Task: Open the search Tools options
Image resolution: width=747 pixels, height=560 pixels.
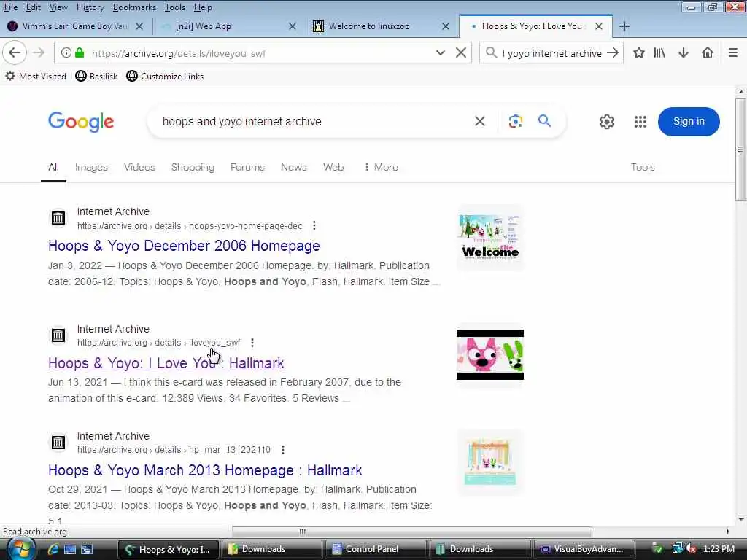Action: coord(643,167)
